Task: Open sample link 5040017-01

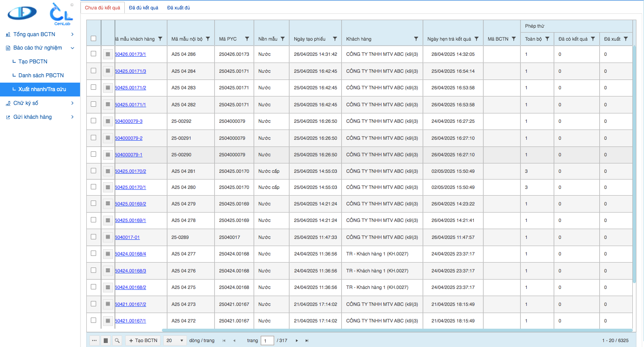Action: (127, 238)
